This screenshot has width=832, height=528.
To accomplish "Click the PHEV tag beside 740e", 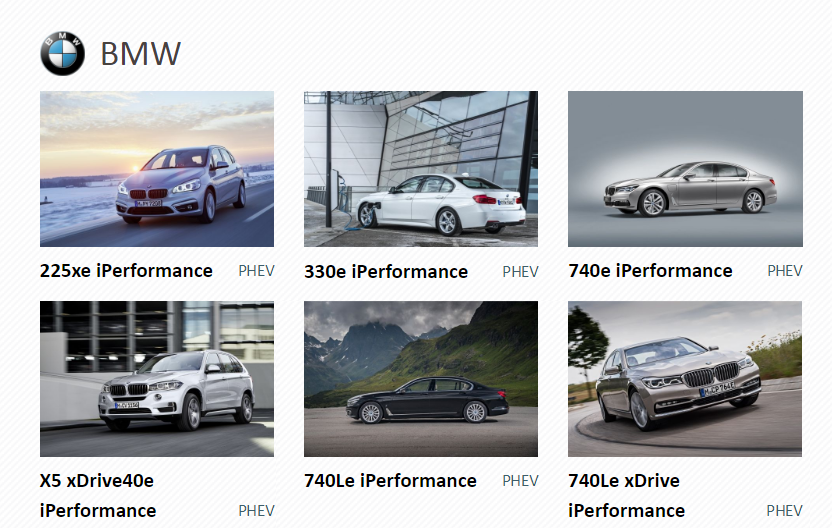I will [x=785, y=271].
